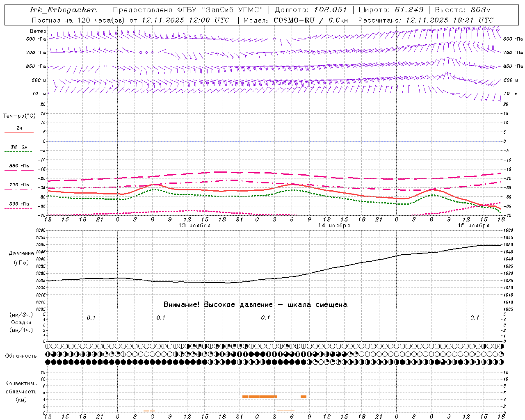Click the Конвективн. label

[21, 383]
